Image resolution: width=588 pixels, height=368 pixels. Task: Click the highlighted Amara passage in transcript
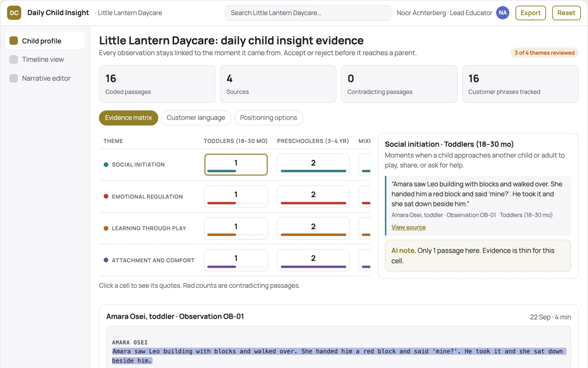(x=339, y=356)
